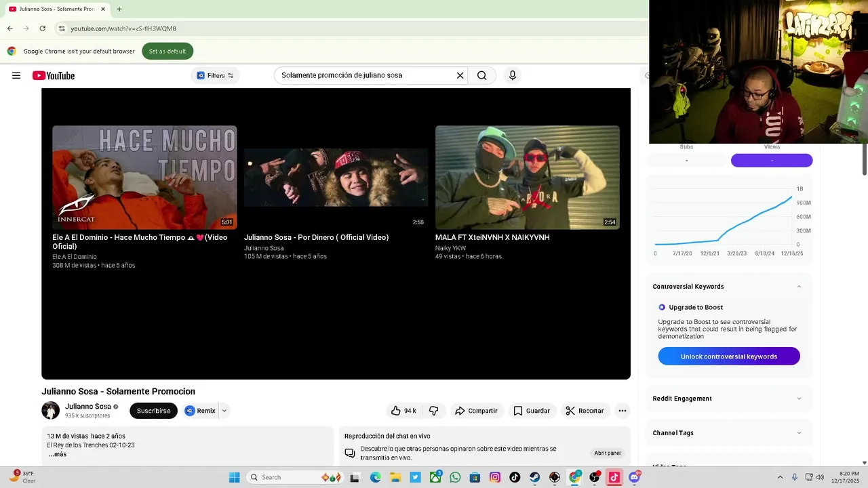
Task: Set Chrome as default browser
Action: [167, 51]
